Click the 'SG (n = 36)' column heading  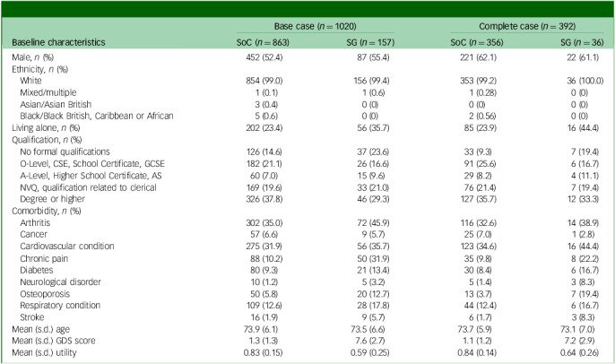tap(582, 42)
